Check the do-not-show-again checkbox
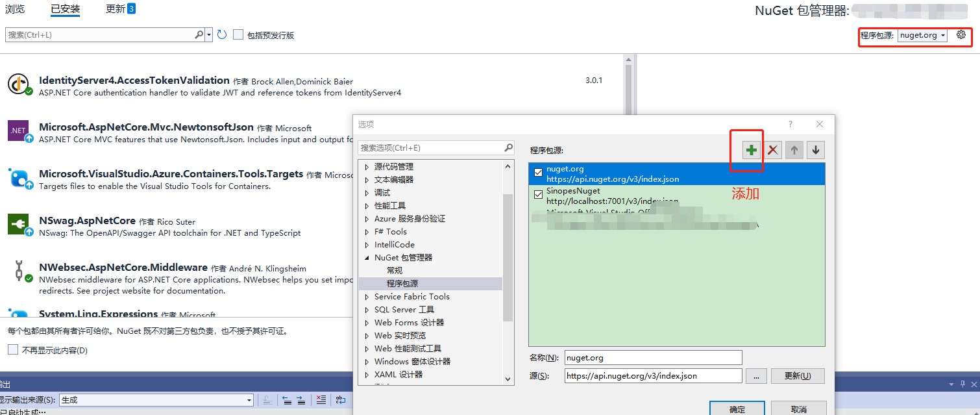This screenshot has height=415, width=980. click(x=13, y=349)
